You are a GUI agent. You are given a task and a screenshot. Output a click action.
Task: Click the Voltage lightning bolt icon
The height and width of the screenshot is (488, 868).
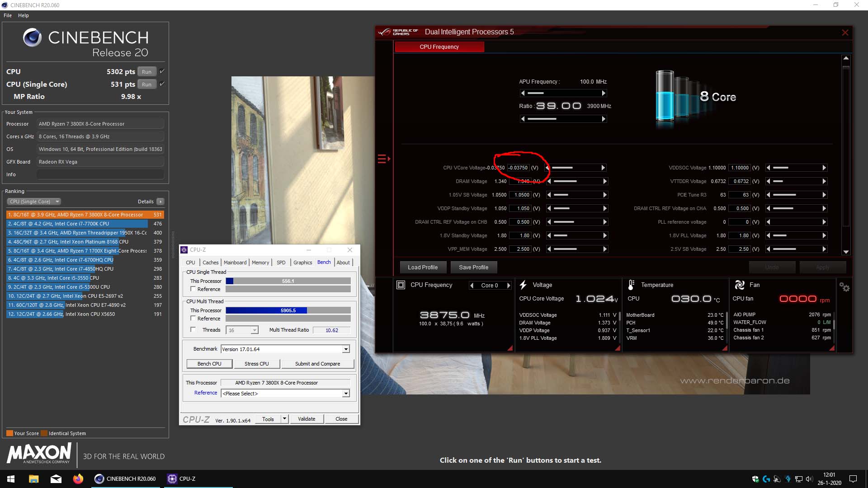point(523,285)
